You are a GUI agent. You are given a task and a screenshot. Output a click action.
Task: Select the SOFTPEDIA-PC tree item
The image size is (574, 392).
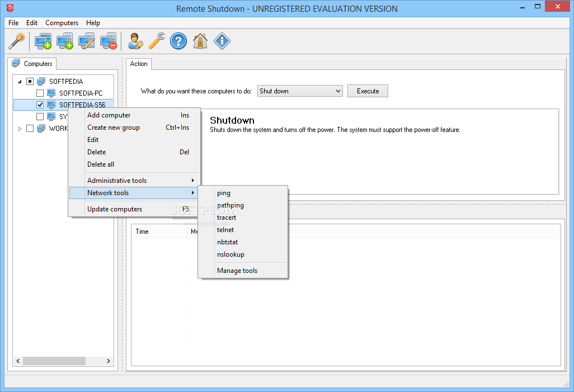coord(81,93)
